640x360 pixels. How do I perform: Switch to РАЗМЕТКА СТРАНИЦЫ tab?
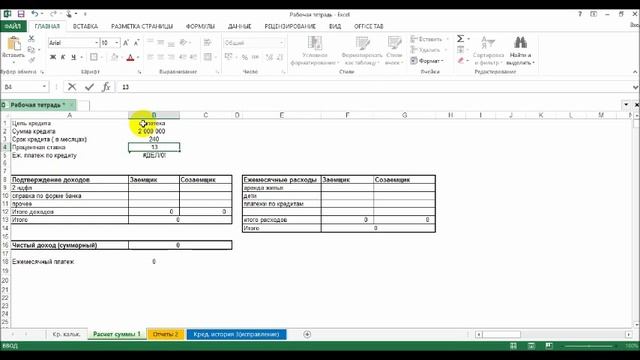coord(142,26)
